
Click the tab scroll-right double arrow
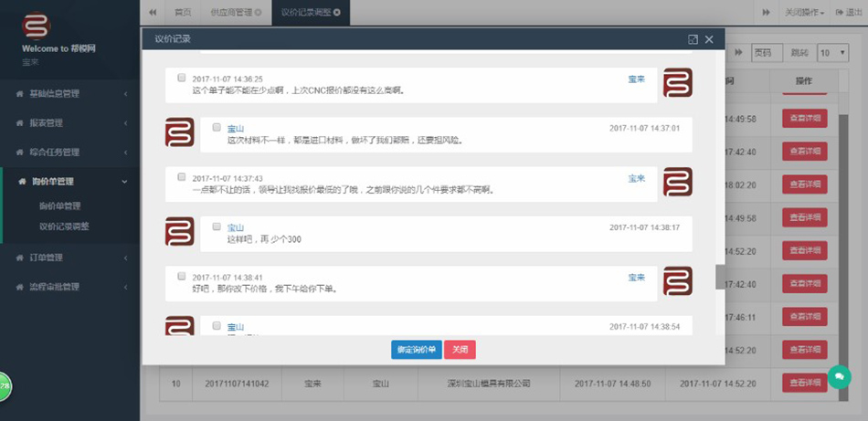(x=767, y=12)
